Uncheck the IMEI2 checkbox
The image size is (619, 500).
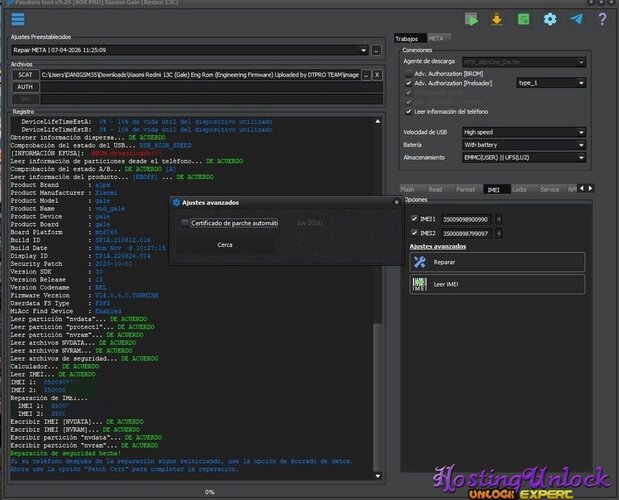[x=414, y=233]
